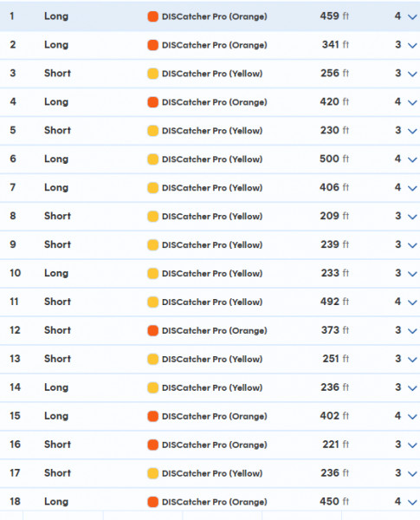Click the Long label on hole 14

point(56,387)
